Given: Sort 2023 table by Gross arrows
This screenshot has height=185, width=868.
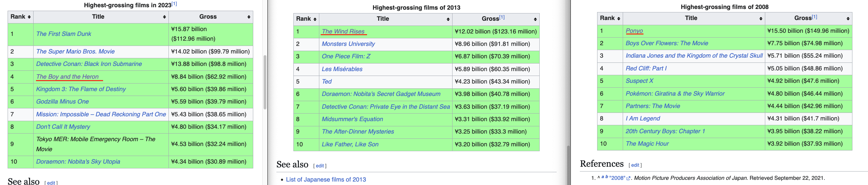Looking at the screenshot, I should [249, 17].
